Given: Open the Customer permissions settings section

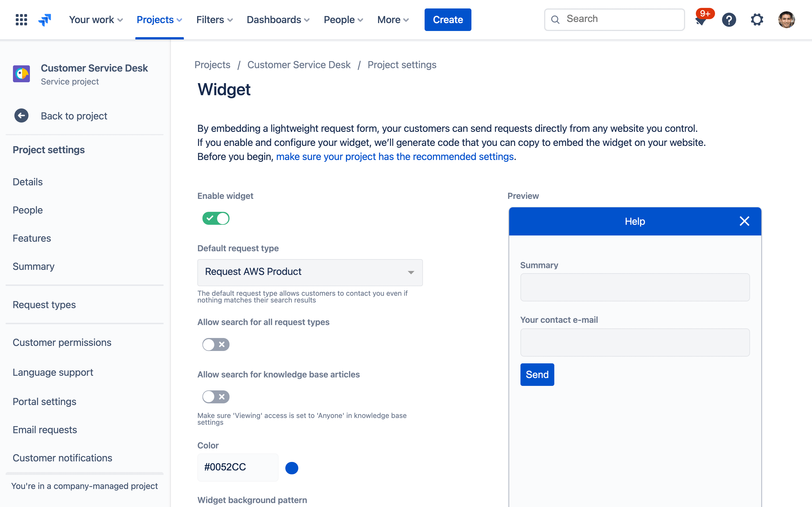Looking at the screenshot, I should click(x=62, y=342).
